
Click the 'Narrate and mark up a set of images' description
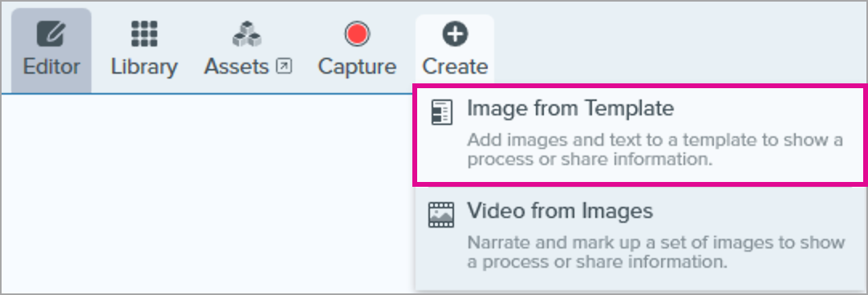(x=656, y=252)
